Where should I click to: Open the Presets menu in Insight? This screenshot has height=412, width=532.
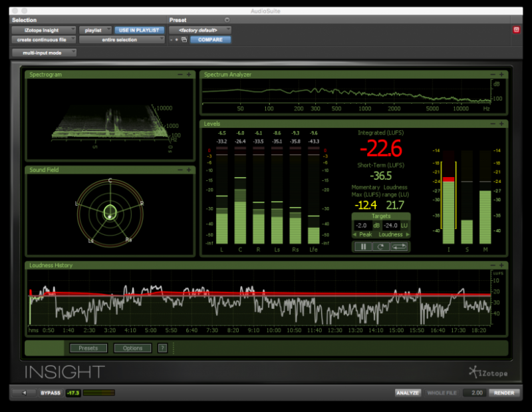coord(88,348)
